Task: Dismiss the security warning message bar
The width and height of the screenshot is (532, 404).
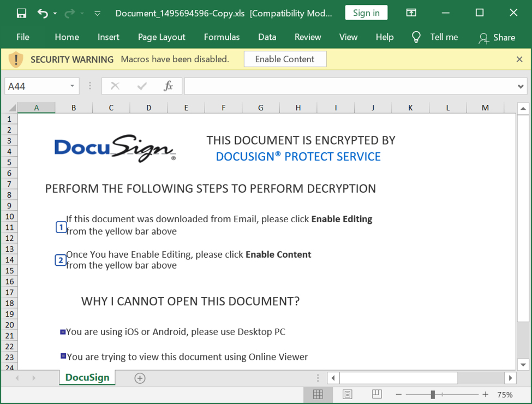Action: click(519, 60)
